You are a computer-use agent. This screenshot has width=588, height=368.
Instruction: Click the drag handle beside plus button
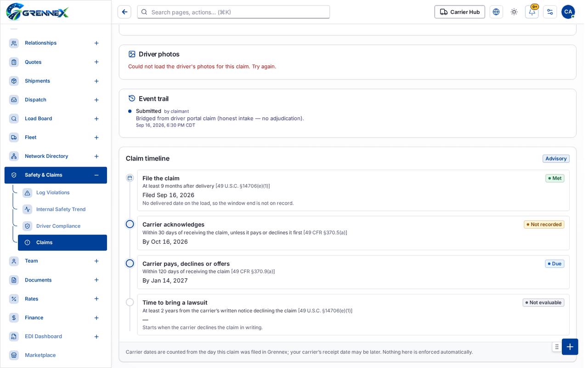pos(557,347)
